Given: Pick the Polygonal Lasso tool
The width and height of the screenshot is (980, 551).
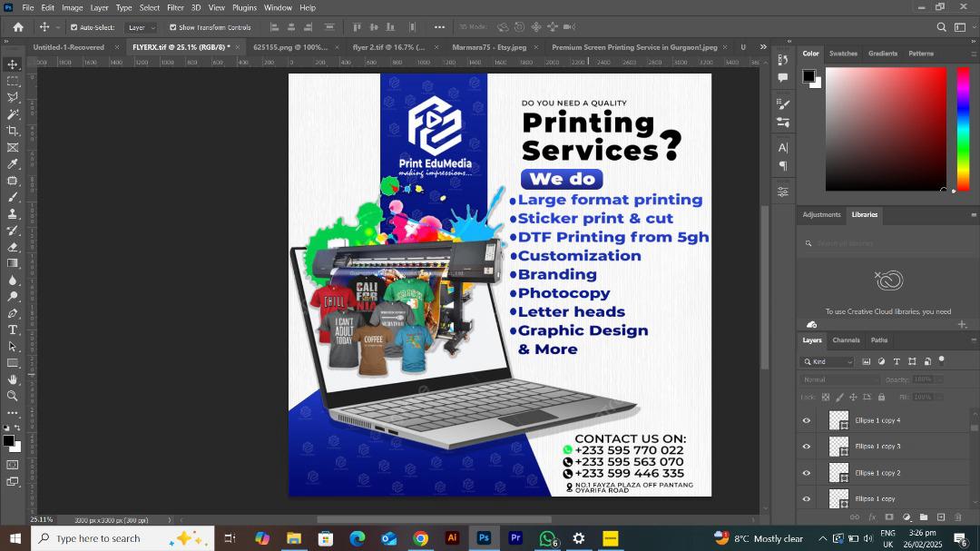Looking at the screenshot, I should click(x=13, y=97).
